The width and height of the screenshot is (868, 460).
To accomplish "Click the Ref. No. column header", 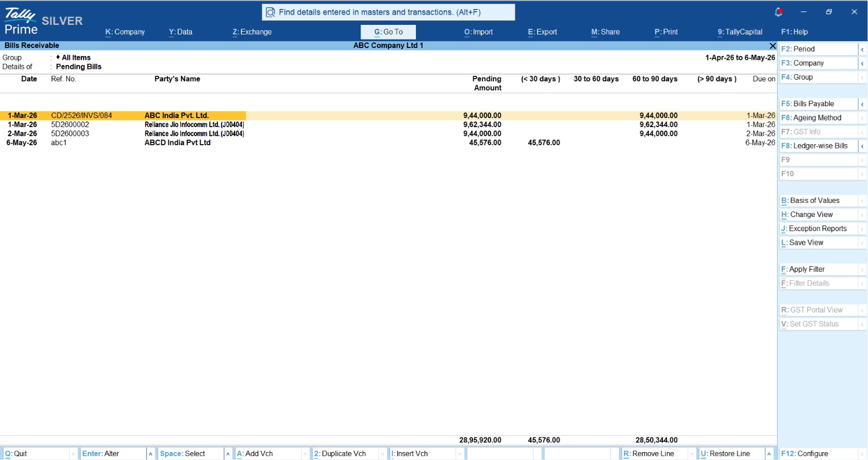I will (63, 79).
